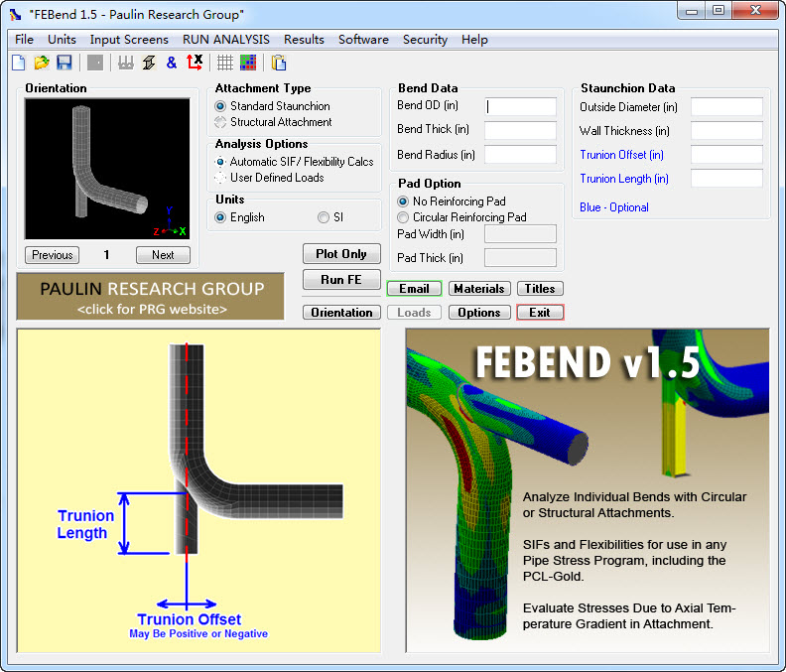Click the Plot Only button

click(341, 254)
